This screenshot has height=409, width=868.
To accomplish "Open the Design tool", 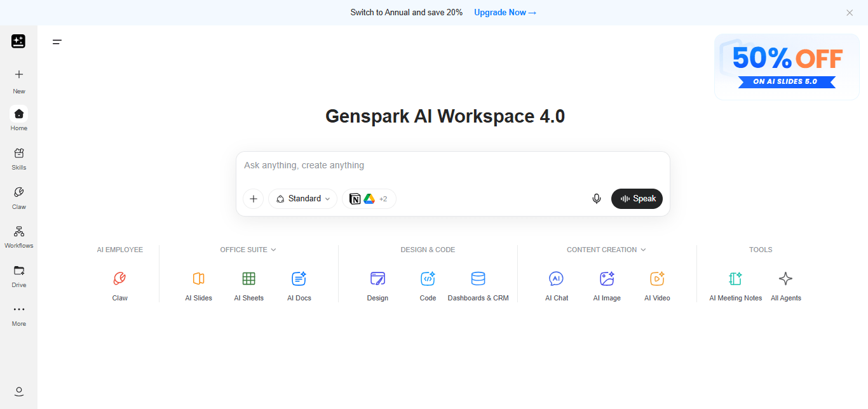I will 377,286.
